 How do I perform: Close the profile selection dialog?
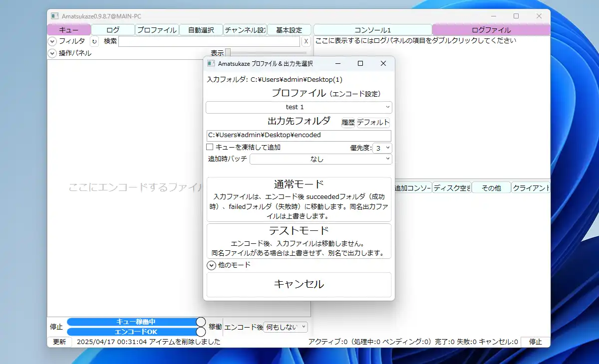click(x=383, y=63)
